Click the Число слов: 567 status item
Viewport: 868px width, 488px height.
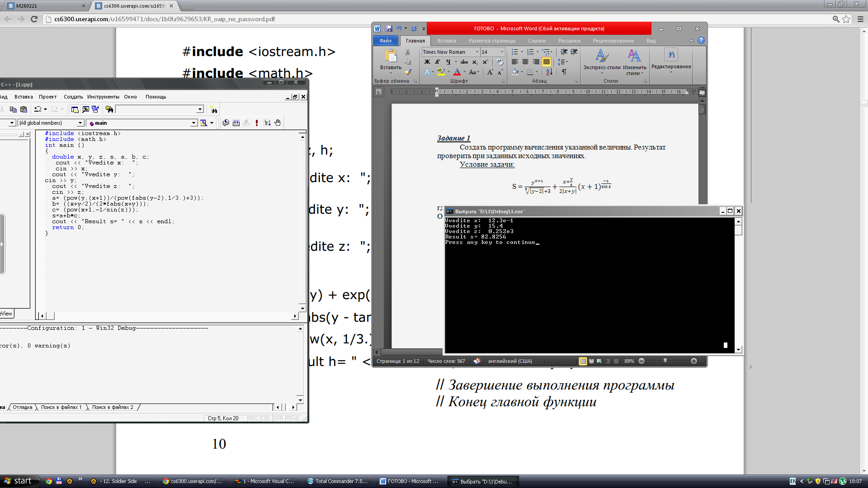[x=446, y=361]
